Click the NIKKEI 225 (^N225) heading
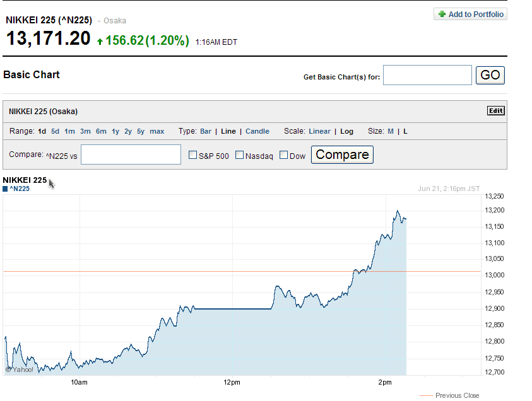 49,20
